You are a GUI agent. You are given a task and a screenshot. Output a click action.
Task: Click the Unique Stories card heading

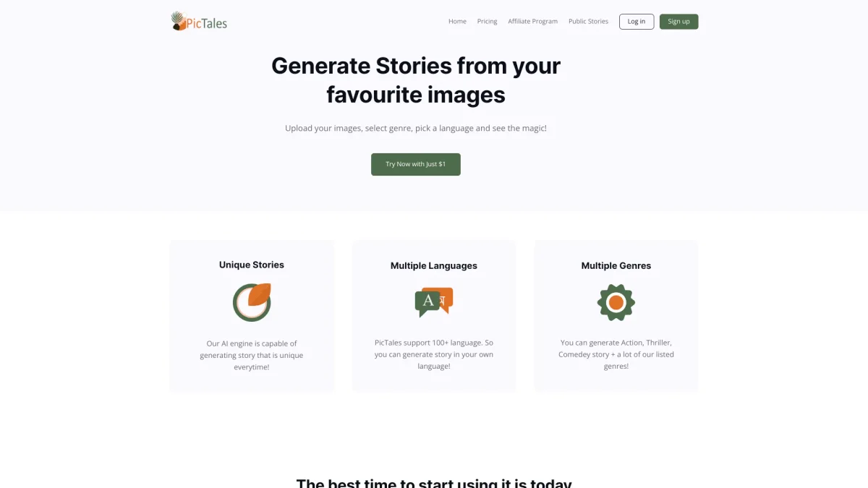pyautogui.click(x=252, y=265)
